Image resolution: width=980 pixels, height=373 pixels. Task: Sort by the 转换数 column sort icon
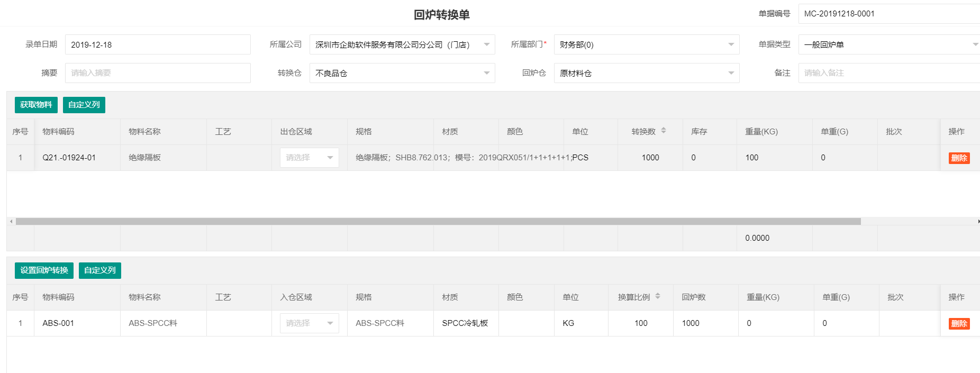663,131
